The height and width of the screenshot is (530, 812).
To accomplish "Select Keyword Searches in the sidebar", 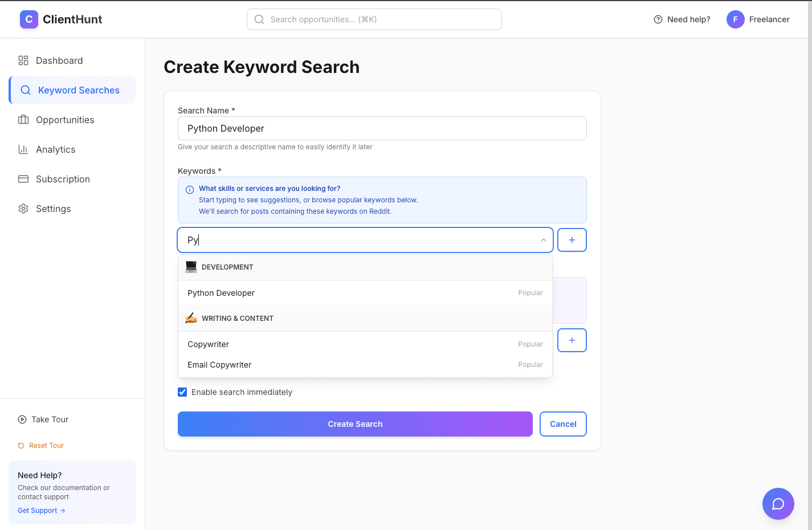I will pos(78,89).
